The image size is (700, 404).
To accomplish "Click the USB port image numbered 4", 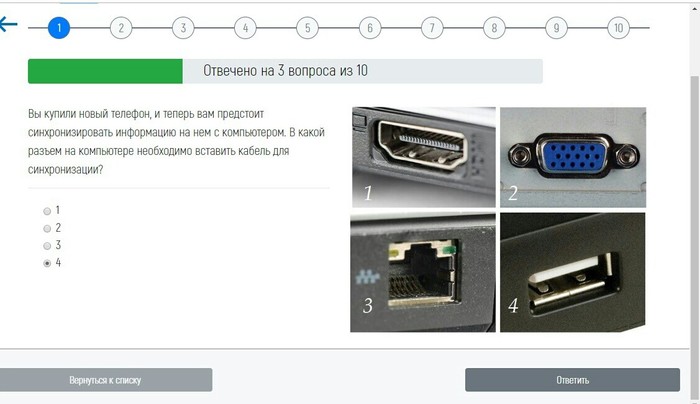I will (x=573, y=272).
